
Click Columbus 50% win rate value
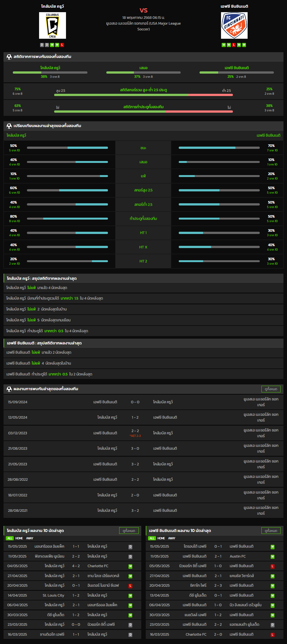click(13, 146)
